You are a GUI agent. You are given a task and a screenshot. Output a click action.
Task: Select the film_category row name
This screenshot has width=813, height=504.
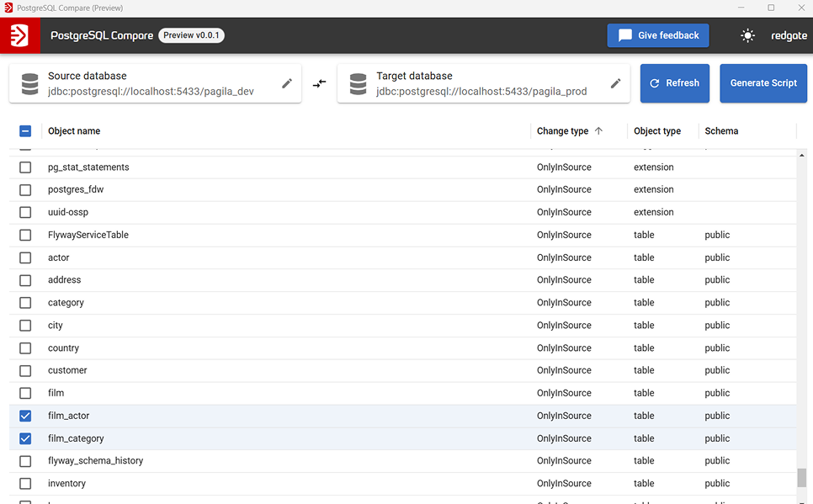tap(76, 438)
